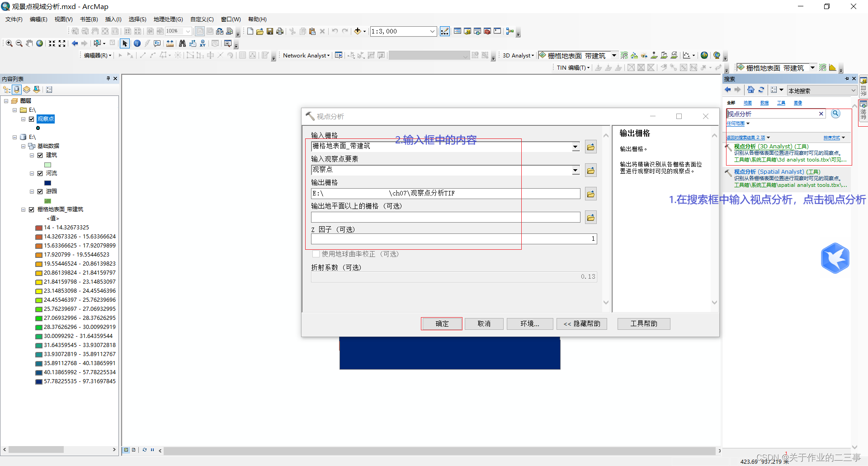Image resolution: width=868 pixels, height=466 pixels.
Task: Open the 帮助(H) menu
Action: tap(257, 19)
